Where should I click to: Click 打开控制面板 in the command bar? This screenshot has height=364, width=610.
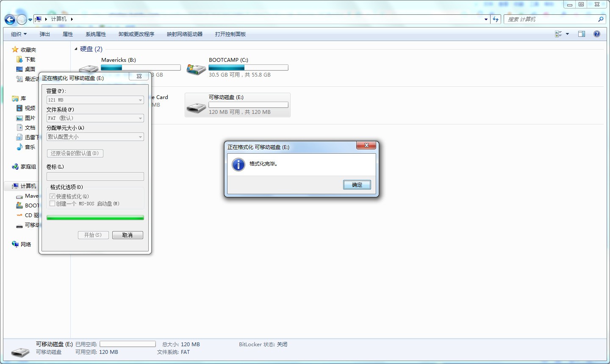[x=230, y=34]
